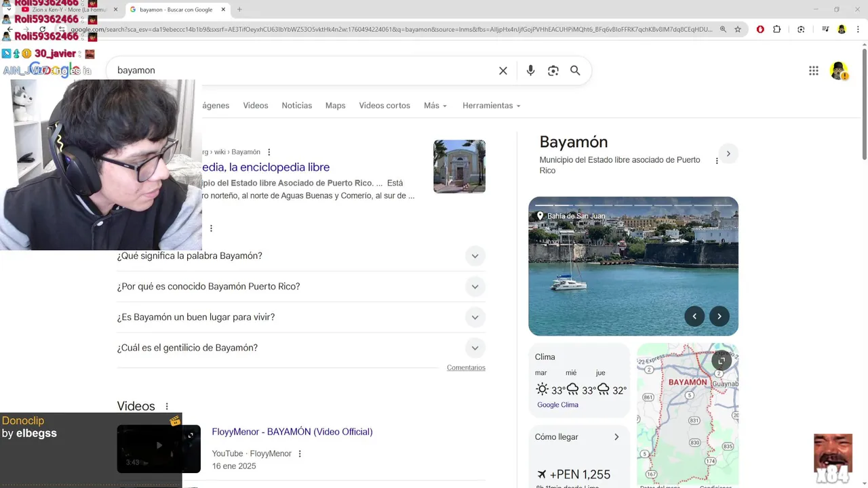Image resolution: width=868 pixels, height=488 pixels.
Task: Bookmark this page with the star icon
Action: 738,29
